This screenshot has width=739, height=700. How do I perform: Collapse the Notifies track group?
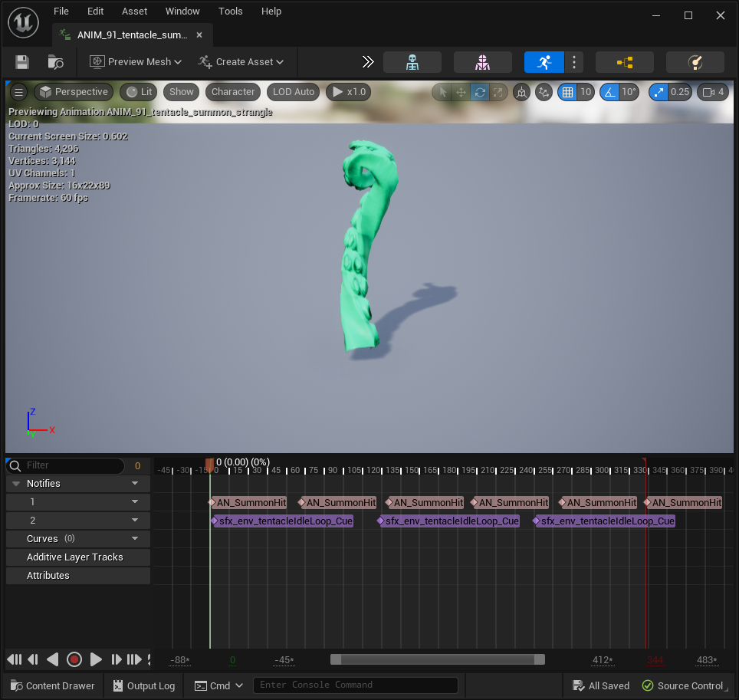tap(16, 484)
